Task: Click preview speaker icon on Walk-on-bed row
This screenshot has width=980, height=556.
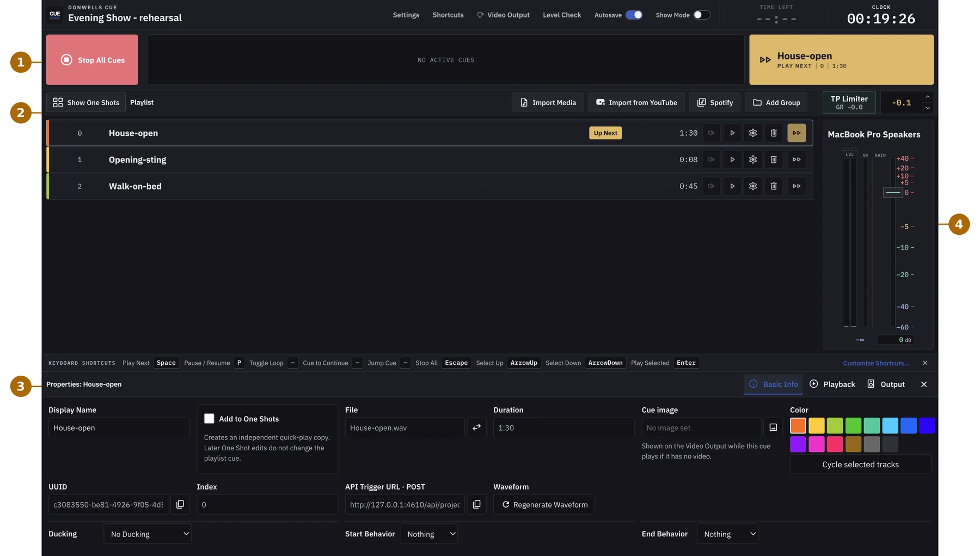Action: click(711, 186)
